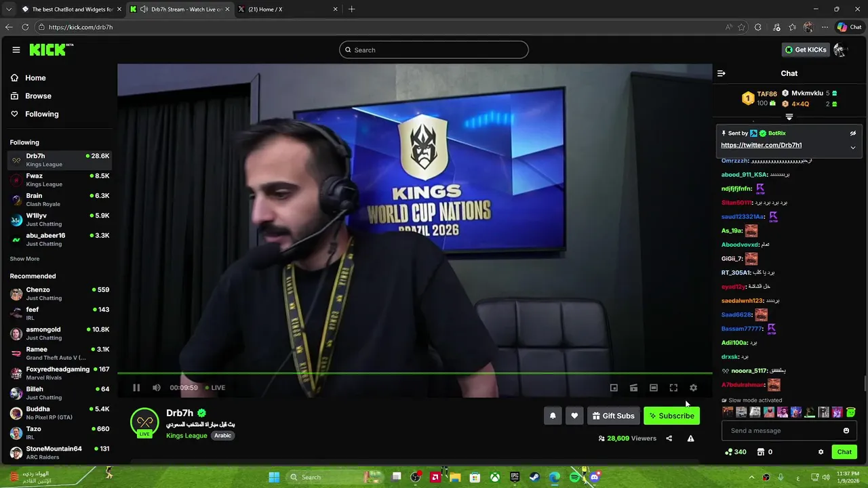The height and width of the screenshot is (488, 868).
Task: Click the Kings League category link
Action: [186, 436]
